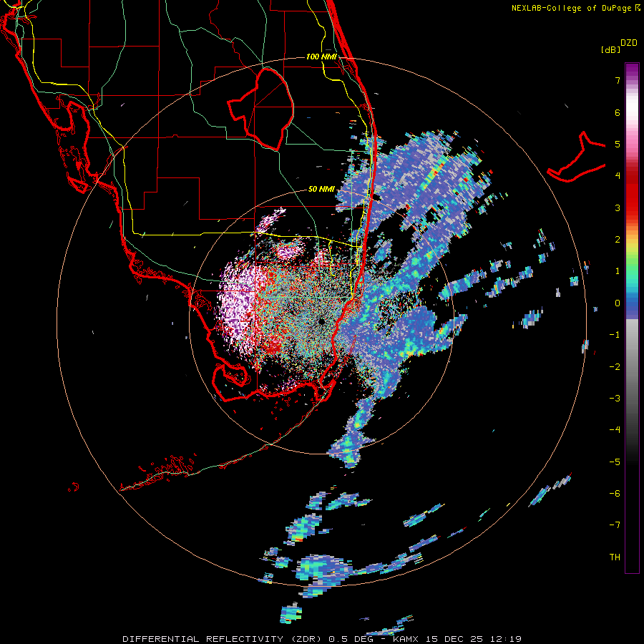Click the 4 value on the dB scale

618,176
